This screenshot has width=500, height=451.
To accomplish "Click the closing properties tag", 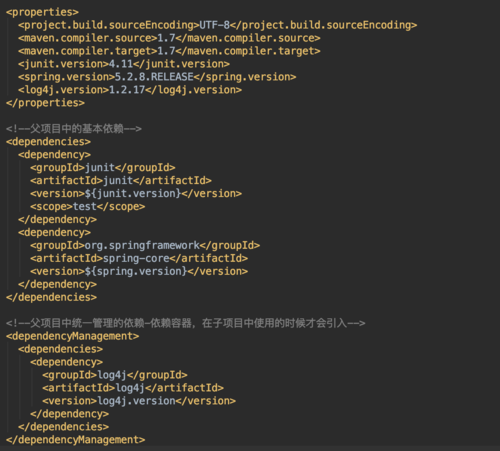I will (x=45, y=103).
